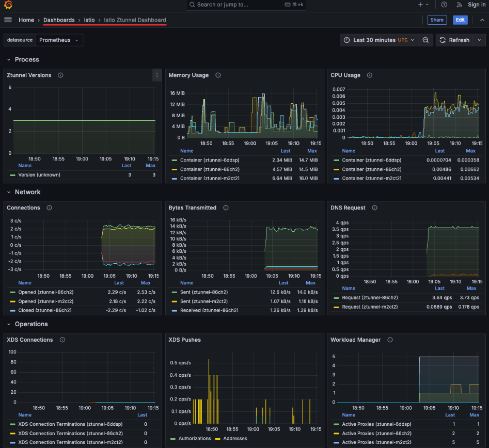
Task: Sort XDS Connections legend by Name
Action: (x=25, y=415)
